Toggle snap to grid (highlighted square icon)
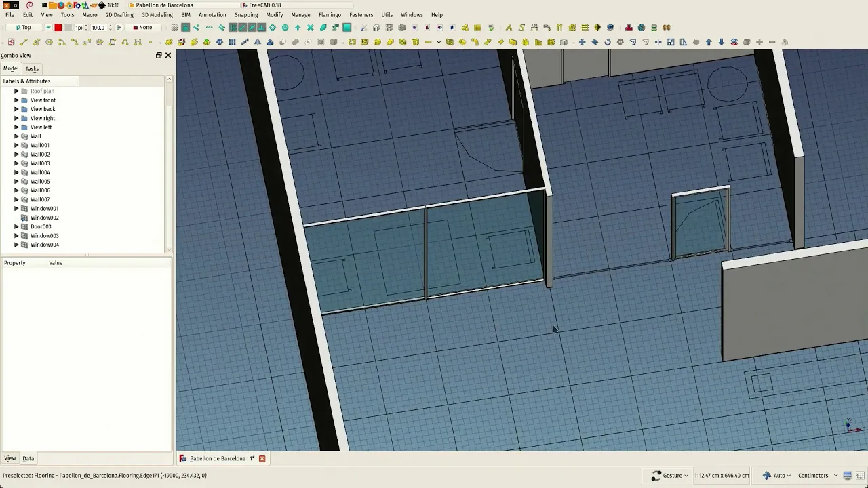This screenshot has height=488, width=868. click(233, 28)
